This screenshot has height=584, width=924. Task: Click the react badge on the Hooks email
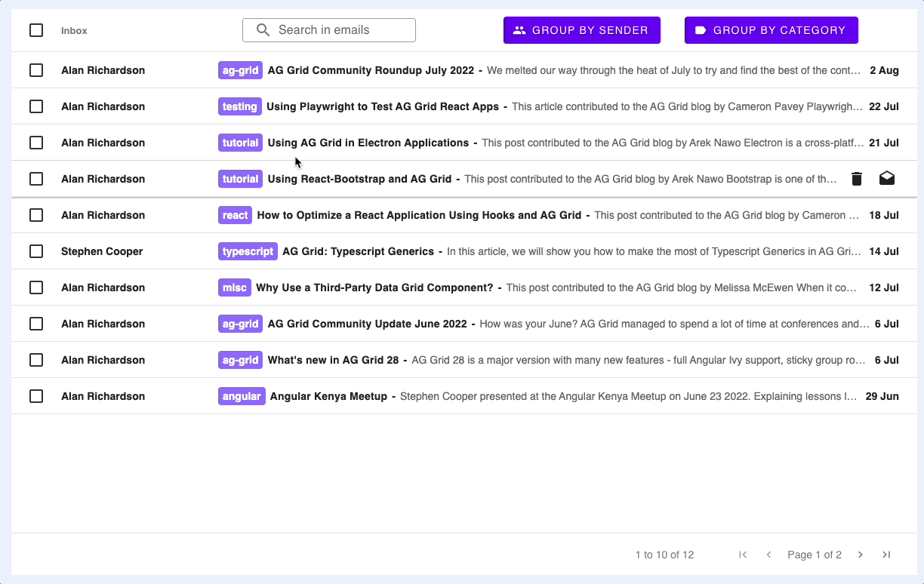pos(235,215)
